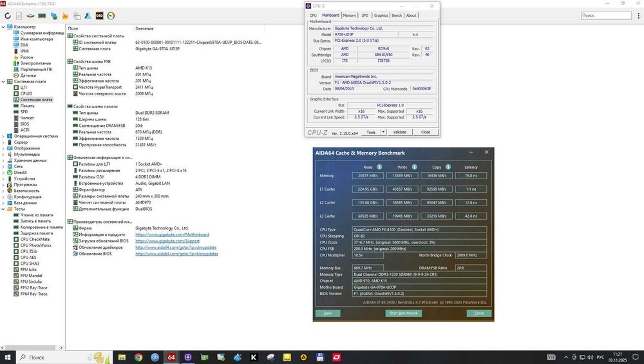Select CPUID in the tree
Screen dimensions: 644x364
click(26, 93)
